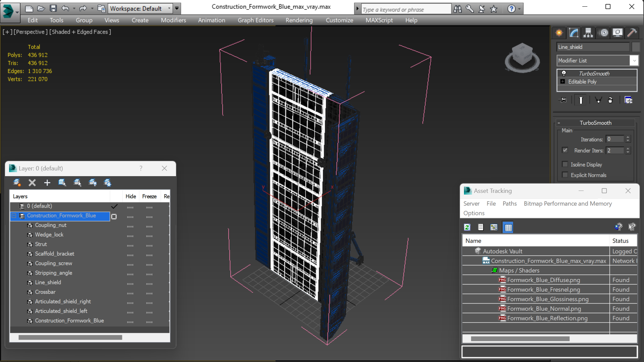Viewport: 644px width, 362px height.
Task: Click the Iterations spinner arrows
Action: (628, 139)
